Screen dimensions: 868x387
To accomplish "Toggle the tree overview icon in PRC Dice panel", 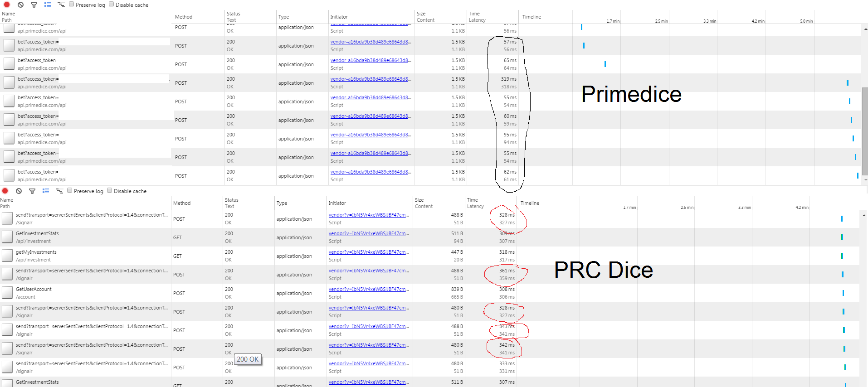I will coord(59,191).
